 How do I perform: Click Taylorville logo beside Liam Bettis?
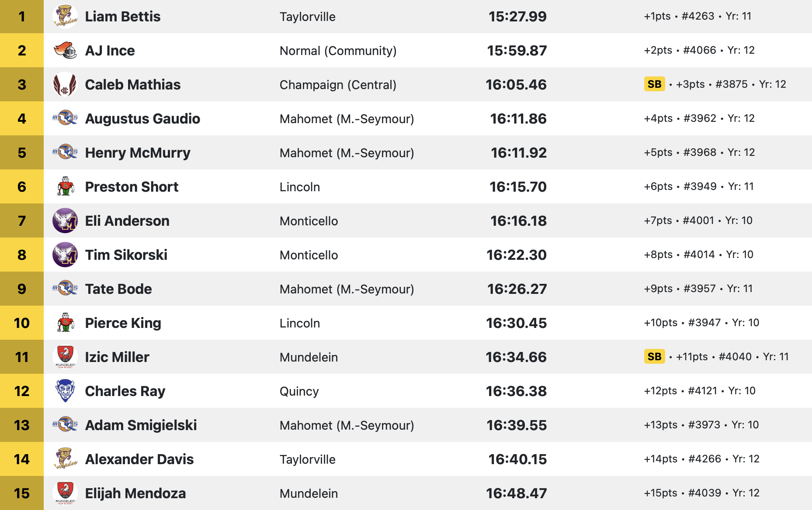pyautogui.click(x=65, y=17)
